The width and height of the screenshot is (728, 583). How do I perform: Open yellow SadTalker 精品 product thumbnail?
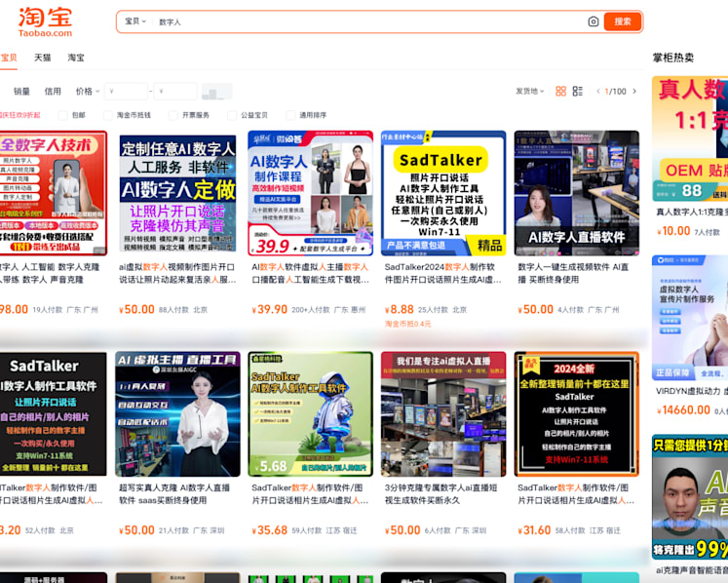443,193
